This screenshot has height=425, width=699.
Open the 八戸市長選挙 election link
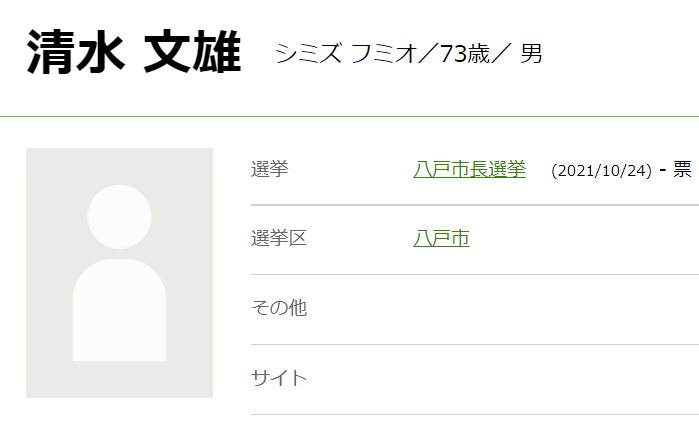click(469, 170)
